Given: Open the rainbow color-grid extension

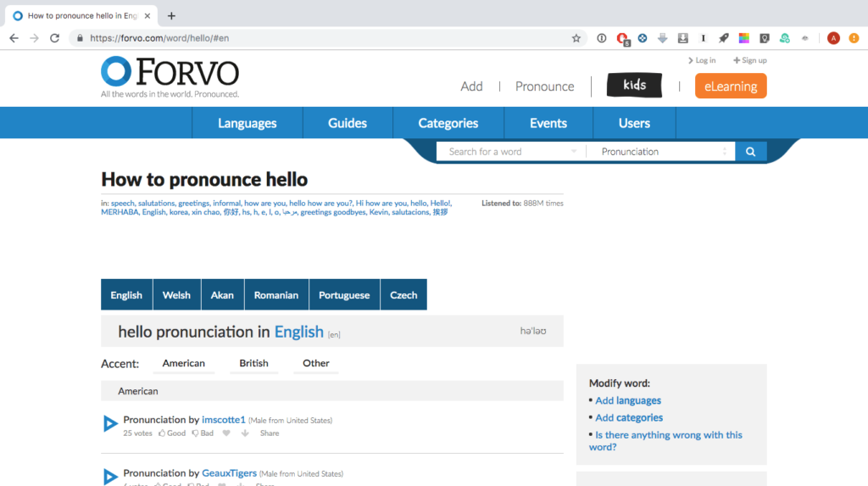Looking at the screenshot, I should 744,38.
